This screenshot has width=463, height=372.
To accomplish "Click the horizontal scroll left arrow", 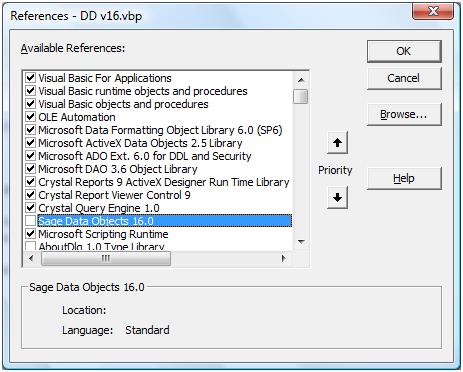I will (31, 258).
